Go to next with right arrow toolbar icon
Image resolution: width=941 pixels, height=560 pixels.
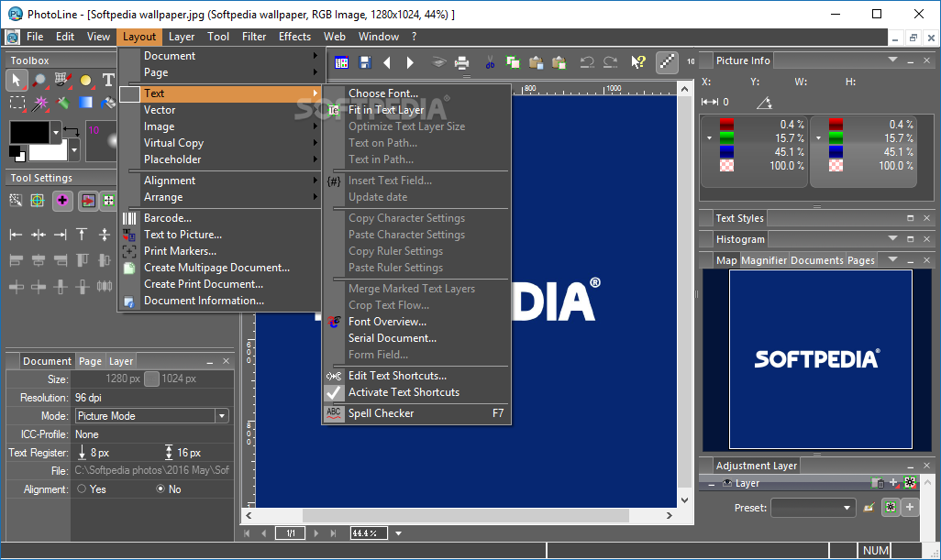pyautogui.click(x=410, y=62)
